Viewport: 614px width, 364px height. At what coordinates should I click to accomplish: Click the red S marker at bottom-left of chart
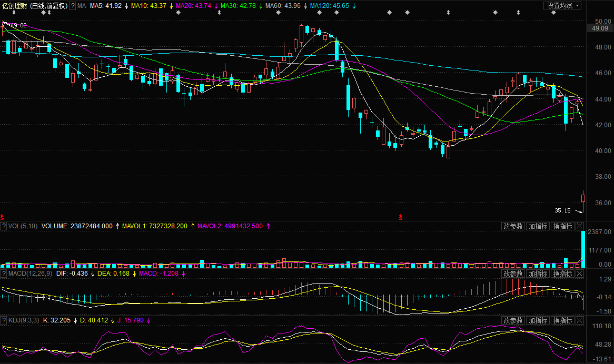click(2, 217)
